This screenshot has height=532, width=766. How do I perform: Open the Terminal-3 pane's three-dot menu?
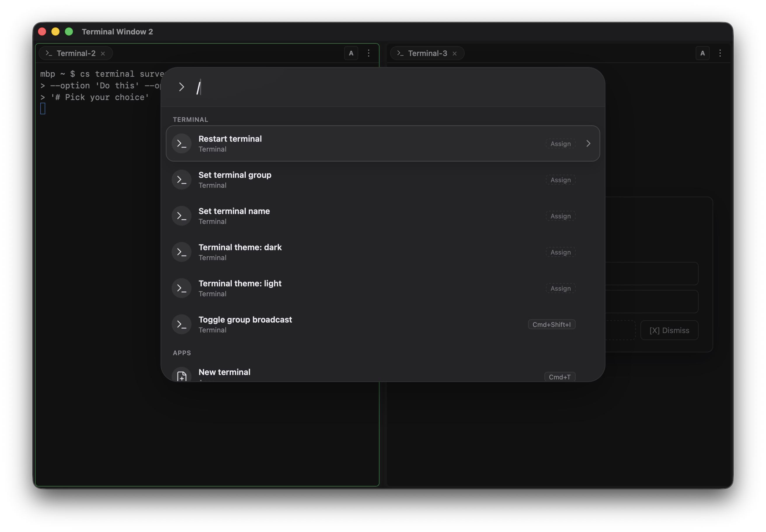pyautogui.click(x=720, y=53)
